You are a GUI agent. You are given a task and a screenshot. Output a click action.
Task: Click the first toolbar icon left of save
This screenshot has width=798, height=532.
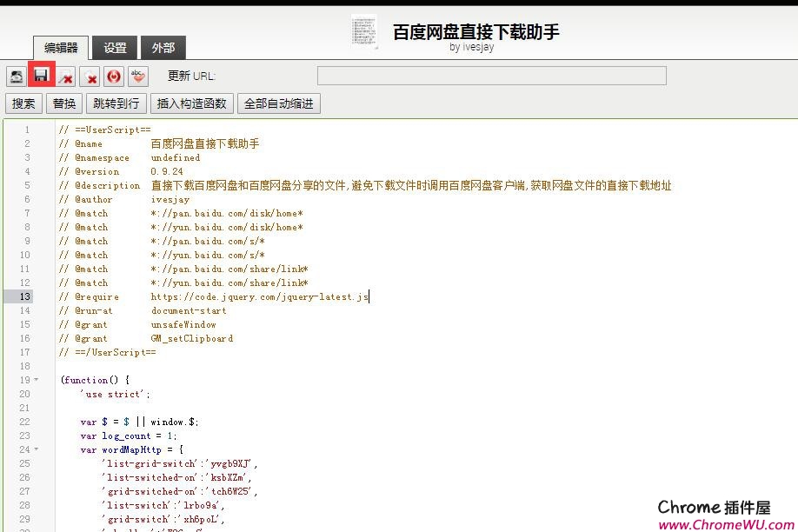[17, 76]
